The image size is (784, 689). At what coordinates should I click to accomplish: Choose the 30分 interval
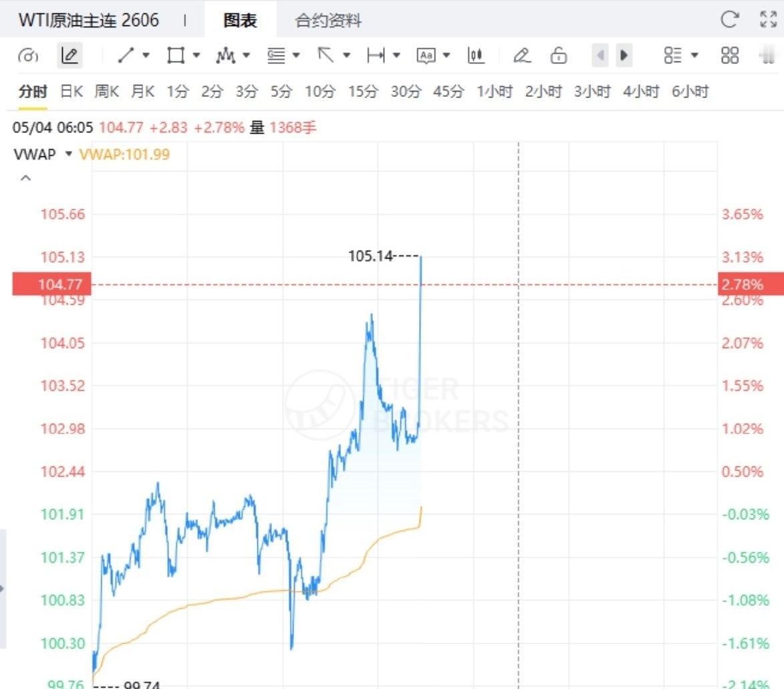coord(406,92)
